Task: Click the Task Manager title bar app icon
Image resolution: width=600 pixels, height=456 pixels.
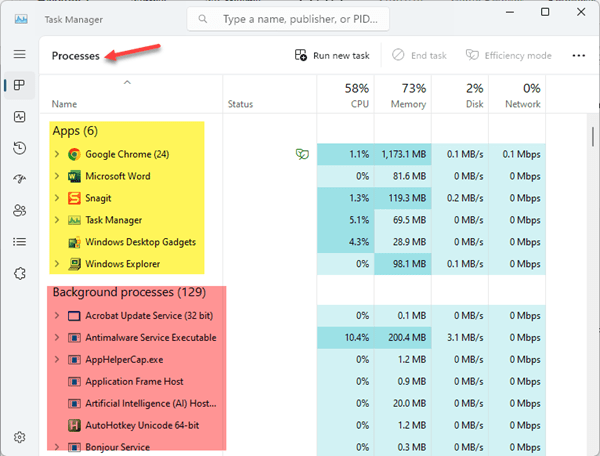Action: pos(21,19)
